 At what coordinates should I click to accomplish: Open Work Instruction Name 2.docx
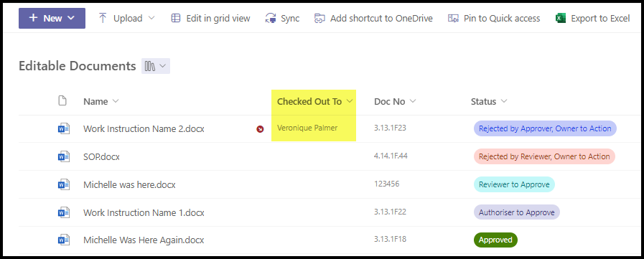144,129
